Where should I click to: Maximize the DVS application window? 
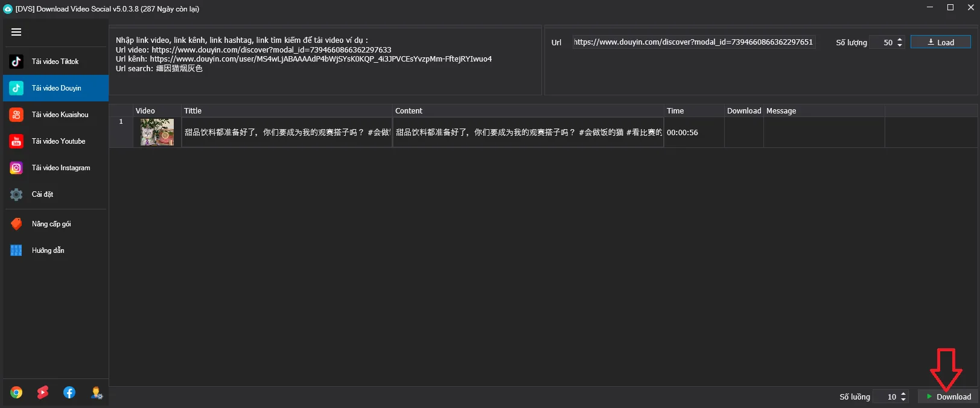950,7
